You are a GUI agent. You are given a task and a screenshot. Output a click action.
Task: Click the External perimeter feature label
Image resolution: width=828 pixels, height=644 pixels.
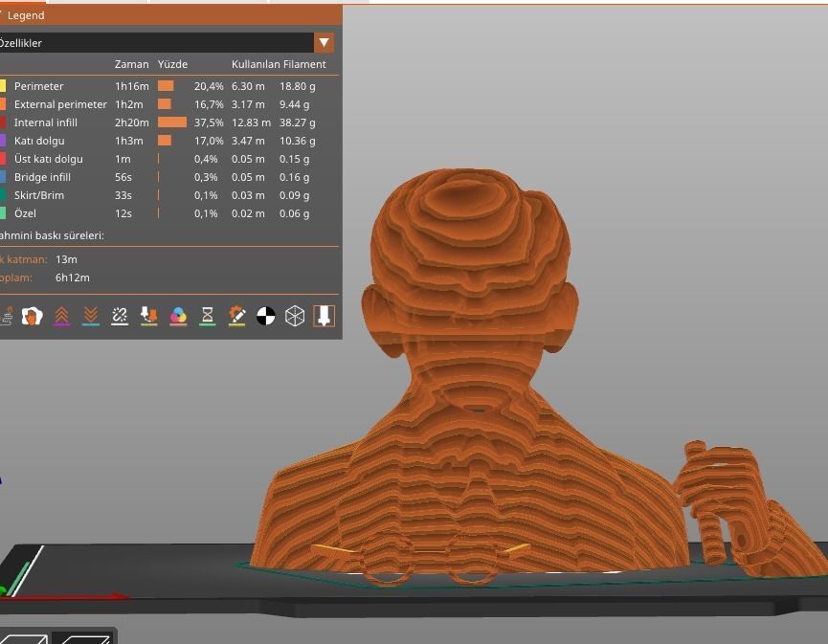[x=60, y=104]
